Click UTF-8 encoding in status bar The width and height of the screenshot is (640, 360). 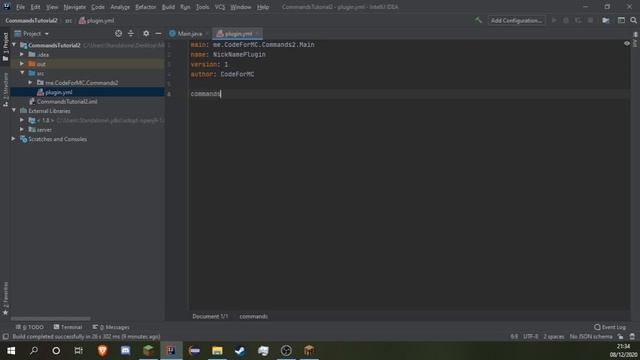[531, 337]
